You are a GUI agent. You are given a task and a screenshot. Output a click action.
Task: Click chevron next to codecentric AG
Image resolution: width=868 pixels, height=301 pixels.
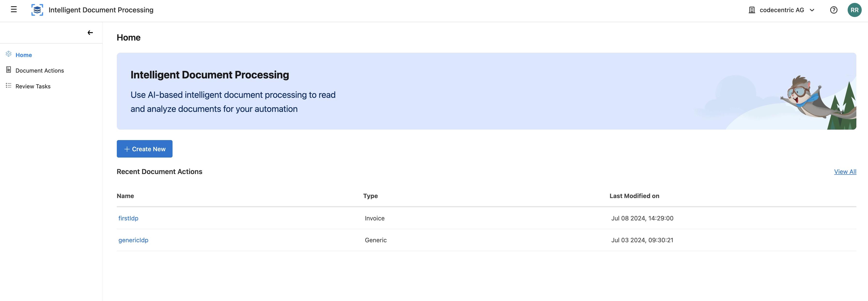tap(812, 10)
